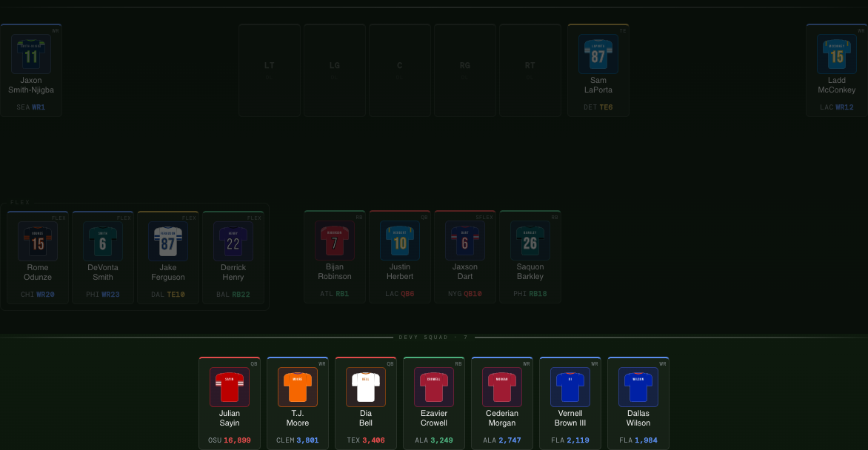Click the Justin Herbert name text
The image size is (868, 450).
click(400, 272)
